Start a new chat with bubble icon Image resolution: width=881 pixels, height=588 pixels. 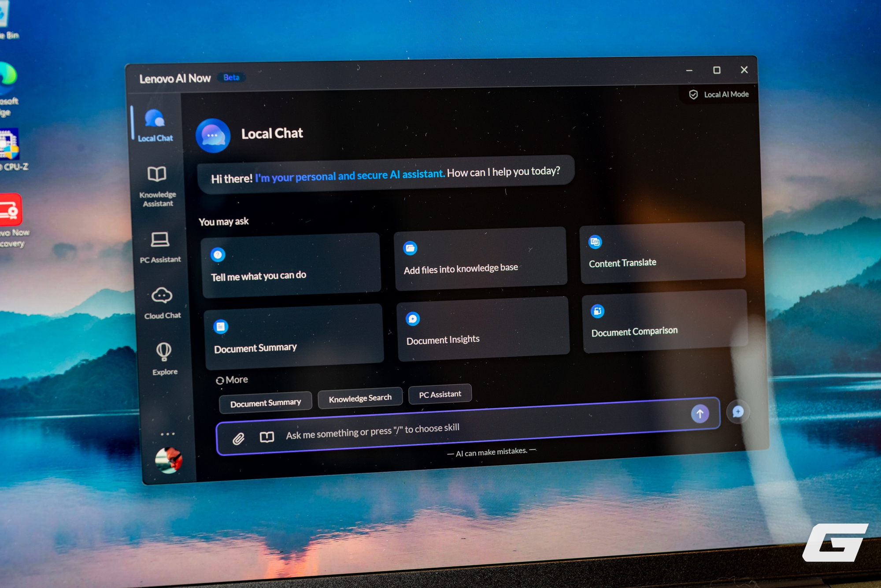coord(738,411)
